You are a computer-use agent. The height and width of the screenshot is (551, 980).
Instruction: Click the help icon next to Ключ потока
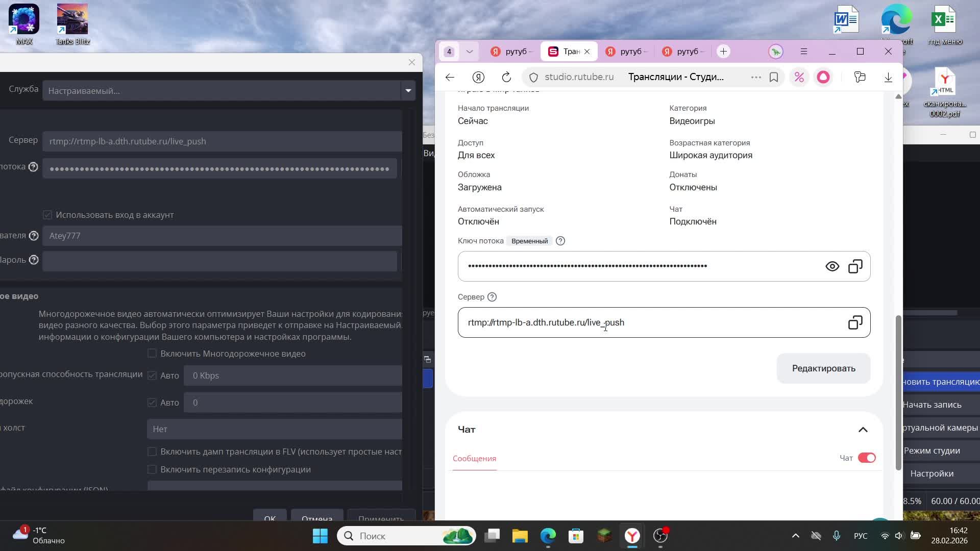pyautogui.click(x=560, y=241)
